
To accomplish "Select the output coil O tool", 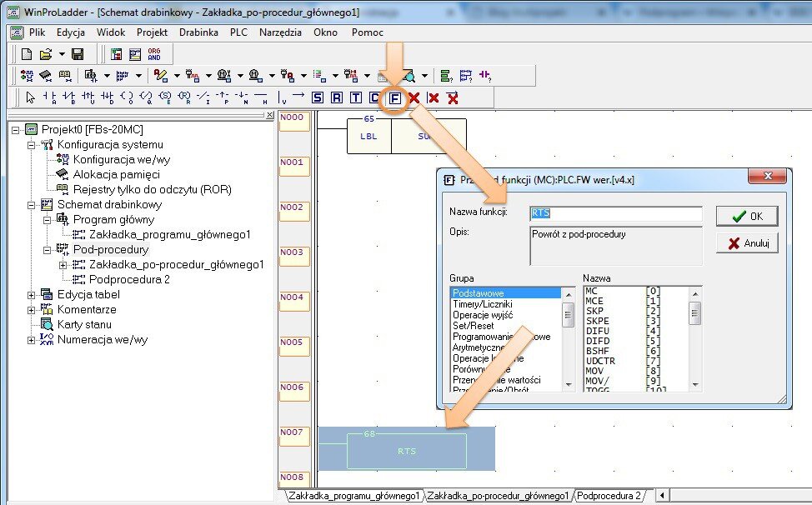I will click(127, 97).
